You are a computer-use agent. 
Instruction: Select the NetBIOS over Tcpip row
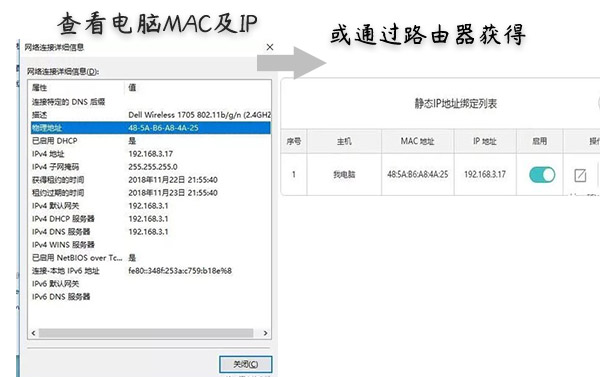(150, 258)
